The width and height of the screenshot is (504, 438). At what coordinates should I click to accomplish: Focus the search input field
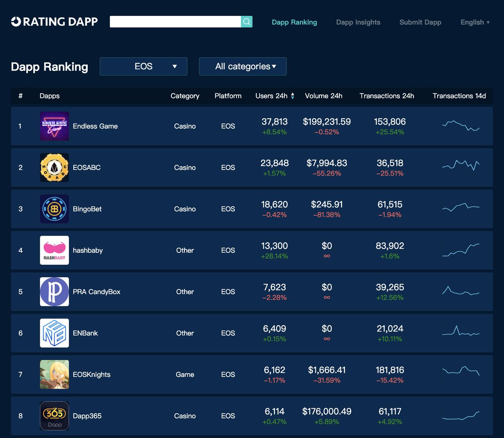176,22
